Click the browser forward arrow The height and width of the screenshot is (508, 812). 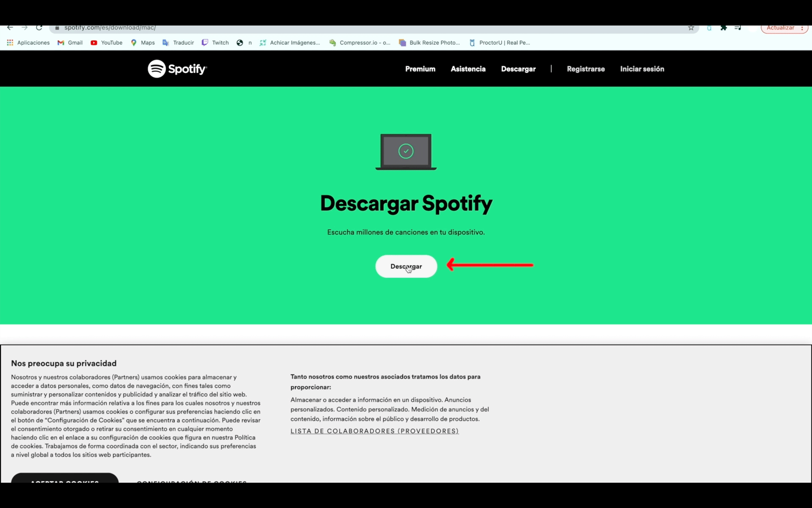coord(24,28)
